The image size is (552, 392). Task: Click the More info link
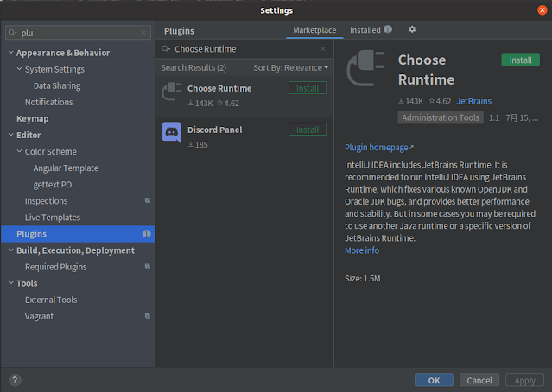(362, 250)
